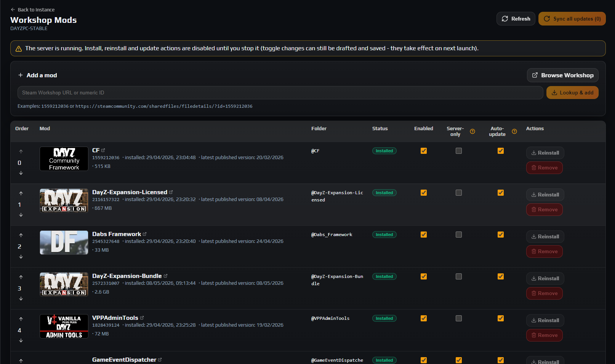Open Dabs Framework external link icon

pyautogui.click(x=145, y=234)
